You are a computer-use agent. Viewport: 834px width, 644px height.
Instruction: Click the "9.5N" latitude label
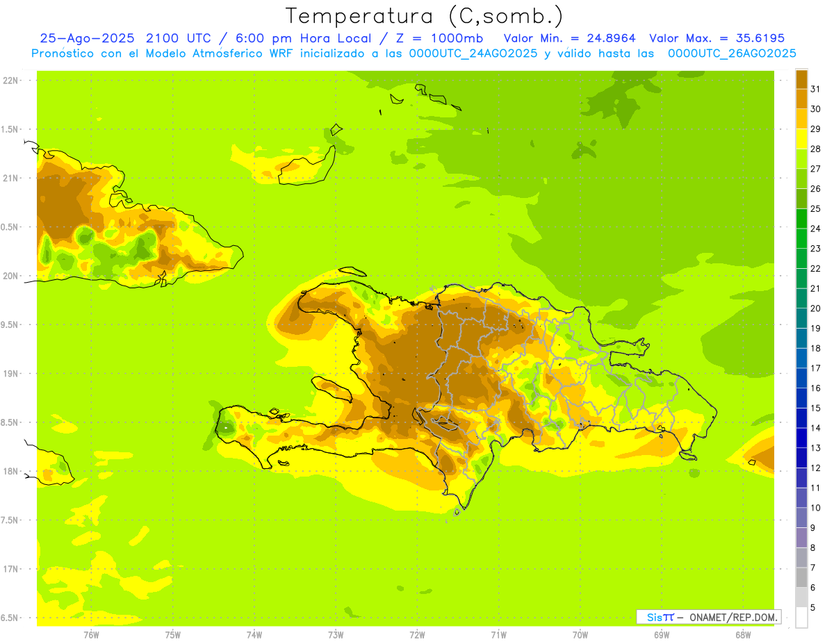tap(10, 324)
